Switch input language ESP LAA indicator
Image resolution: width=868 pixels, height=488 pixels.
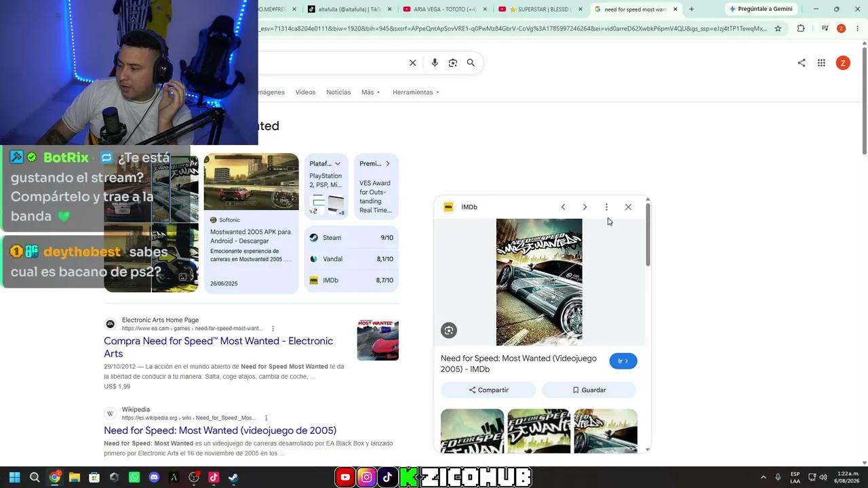click(795, 477)
